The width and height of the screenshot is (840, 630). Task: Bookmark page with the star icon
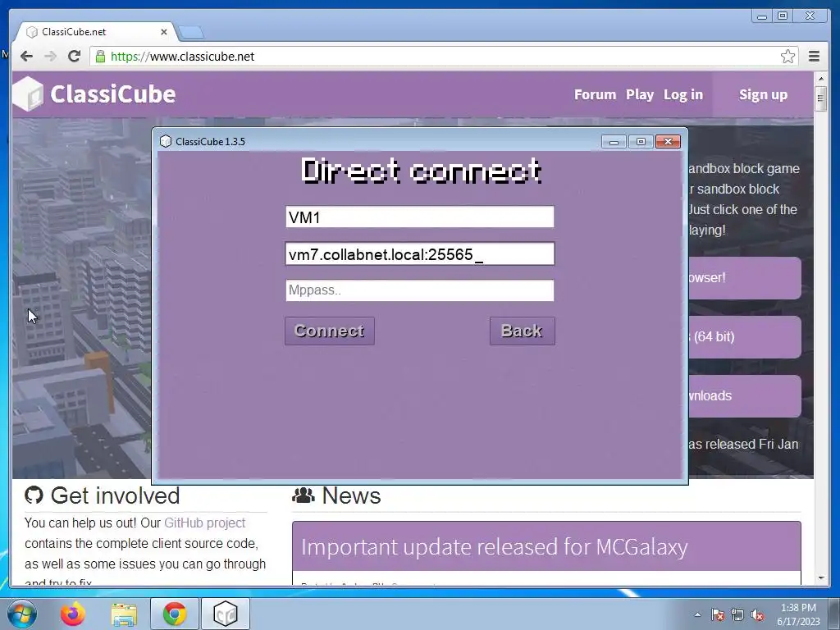click(787, 57)
